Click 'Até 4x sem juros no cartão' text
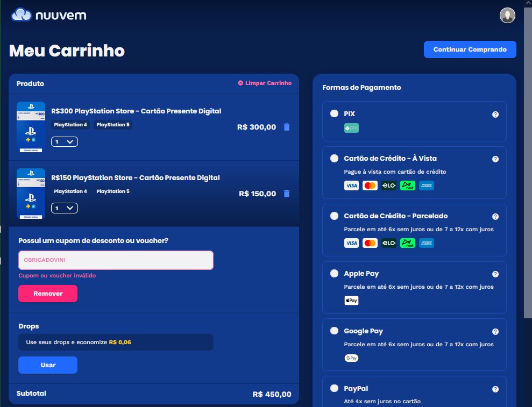The width and height of the screenshot is (532, 407). [x=382, y=401]
